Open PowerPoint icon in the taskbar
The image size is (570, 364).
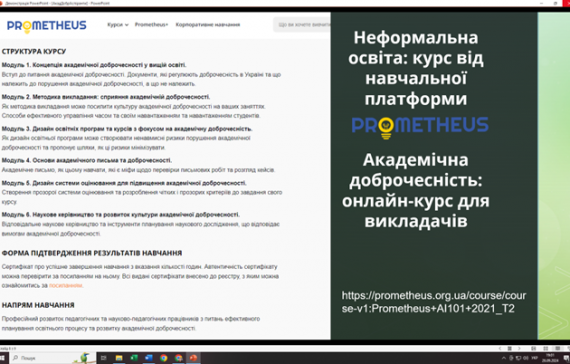[x=193, y=358]
